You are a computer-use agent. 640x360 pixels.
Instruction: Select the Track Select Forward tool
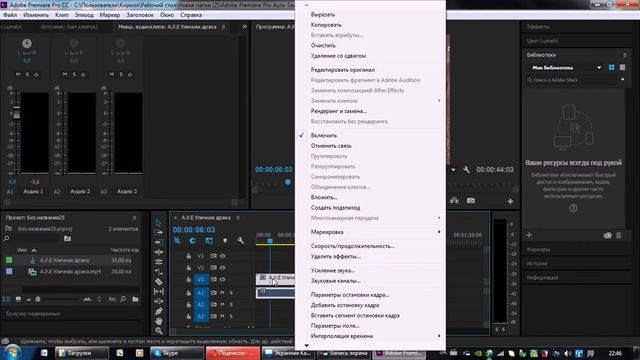click(159, 232)
